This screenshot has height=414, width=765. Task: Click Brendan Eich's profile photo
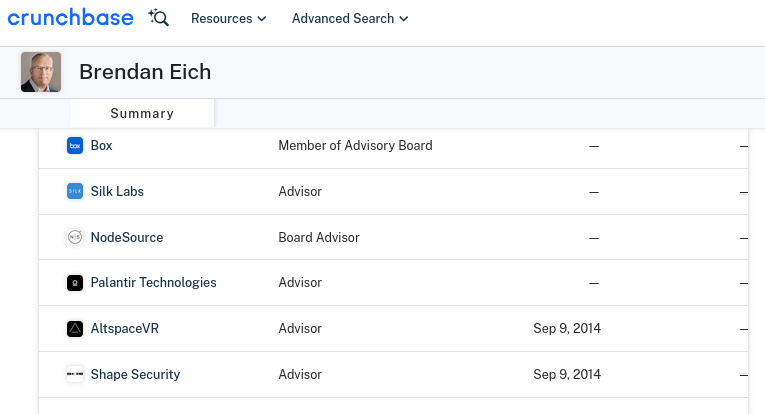pyautogui.click(x=41, y=72)
